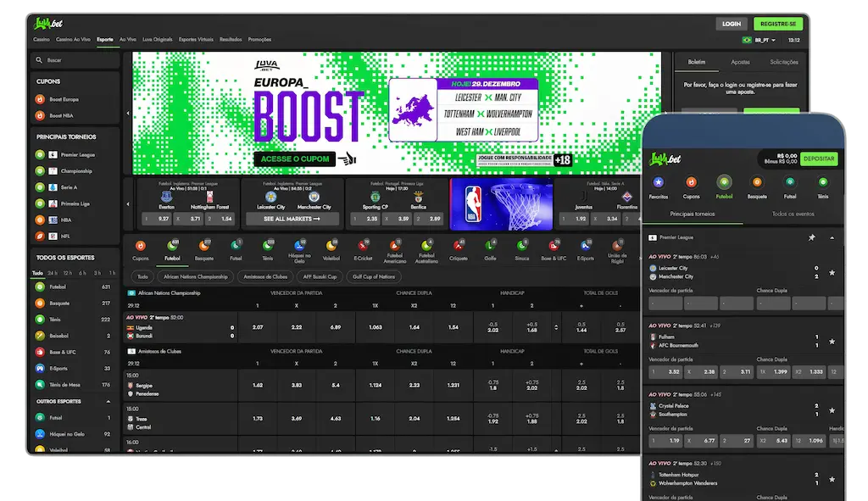Open Promoções in the top navigation

tap(259, 40)
